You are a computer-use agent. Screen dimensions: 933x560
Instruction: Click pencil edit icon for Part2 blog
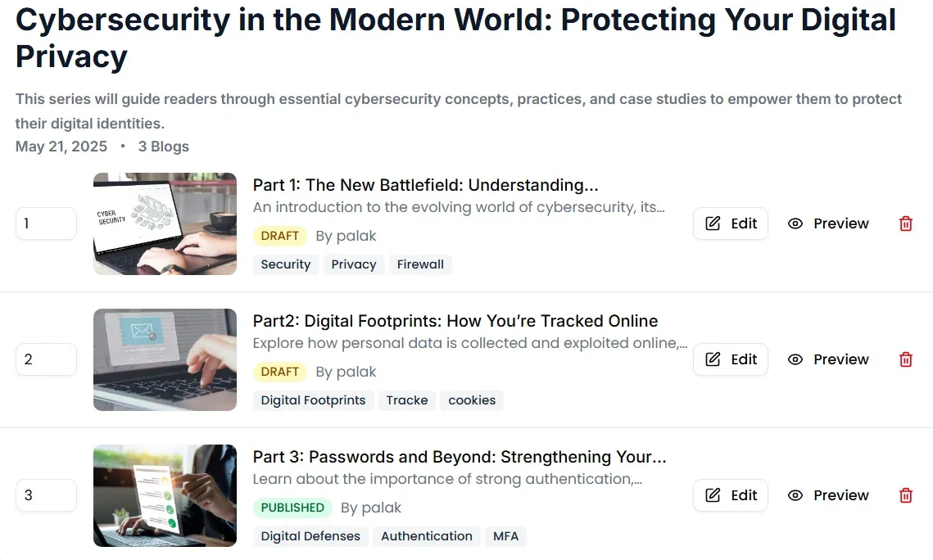point(713,359)
